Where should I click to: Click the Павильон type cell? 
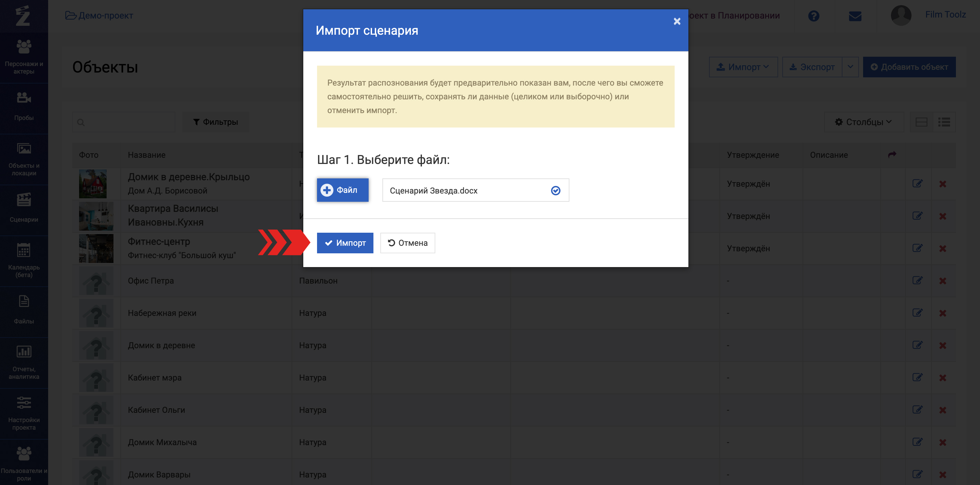[318, 281]
